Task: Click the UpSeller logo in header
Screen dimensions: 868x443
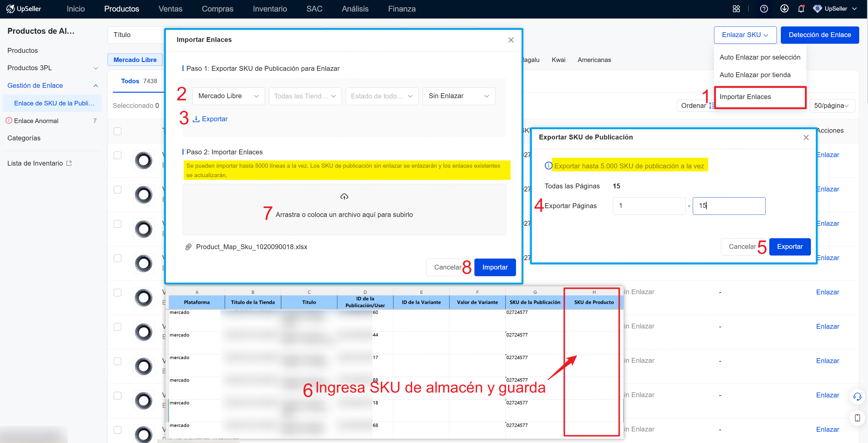Action: click(24, 9)
